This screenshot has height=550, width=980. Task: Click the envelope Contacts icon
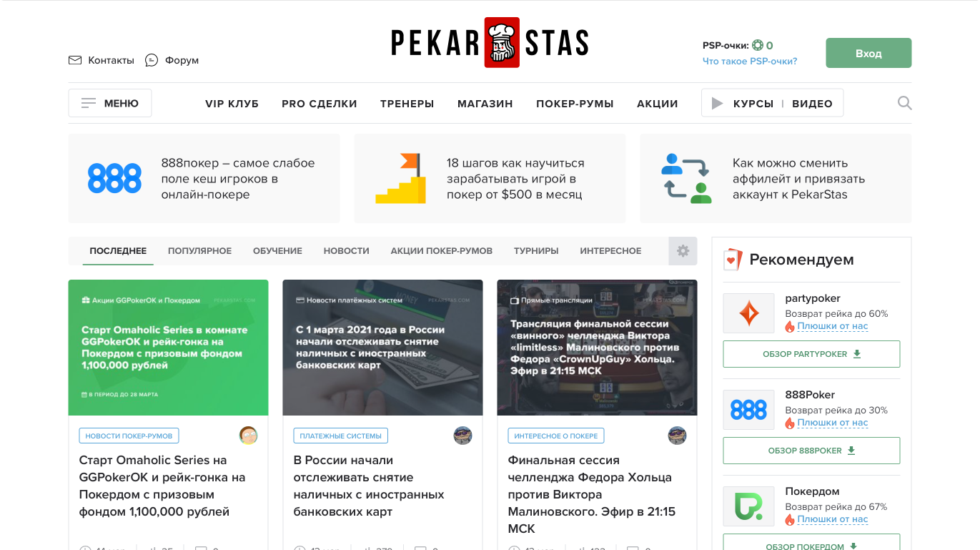[x=75, y=60]
